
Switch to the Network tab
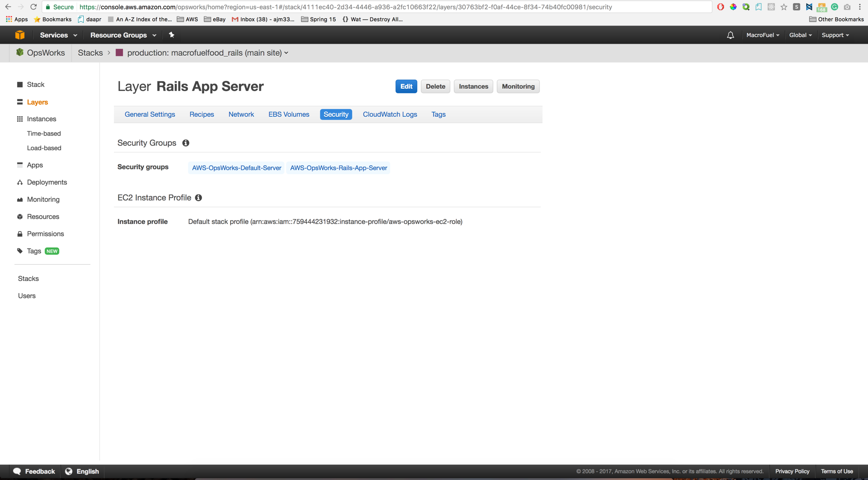pyautogui.click(x=241, y=114)
